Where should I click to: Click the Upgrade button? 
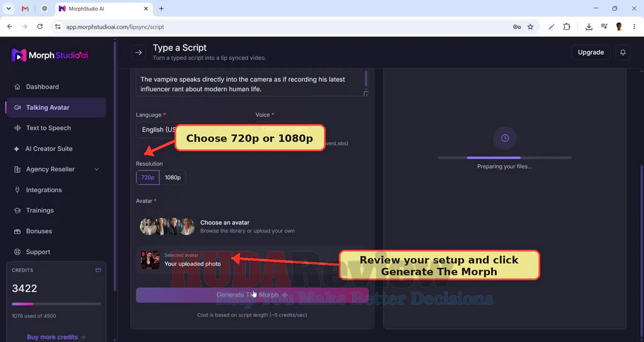pyautogui.click(x=591, y=52)
